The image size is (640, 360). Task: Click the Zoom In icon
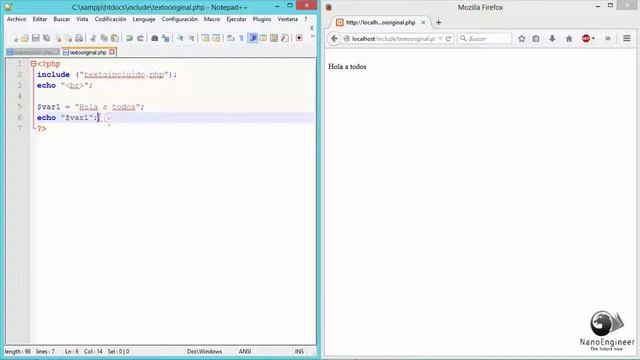coord(180,38)
